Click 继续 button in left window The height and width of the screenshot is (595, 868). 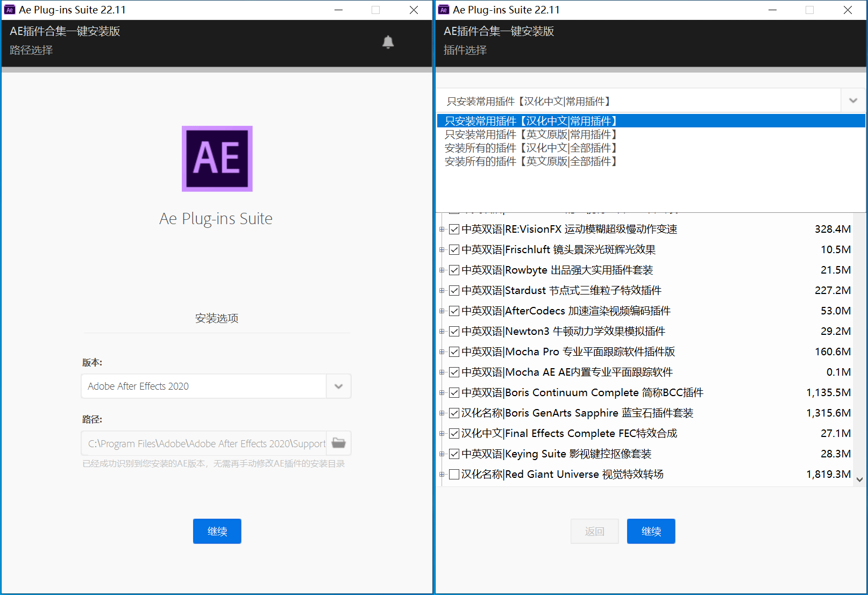(x=217, y=531)
